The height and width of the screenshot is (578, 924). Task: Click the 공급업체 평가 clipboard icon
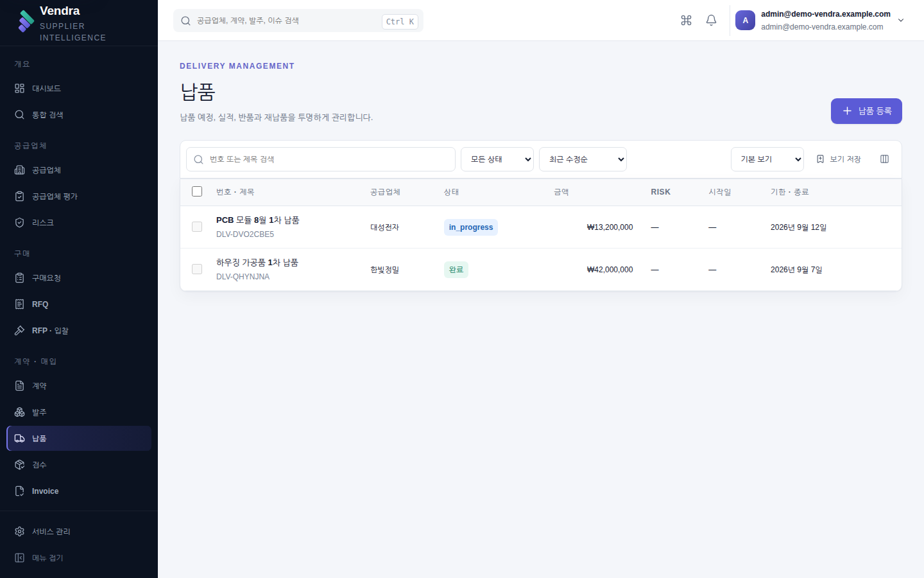[19, 196]
